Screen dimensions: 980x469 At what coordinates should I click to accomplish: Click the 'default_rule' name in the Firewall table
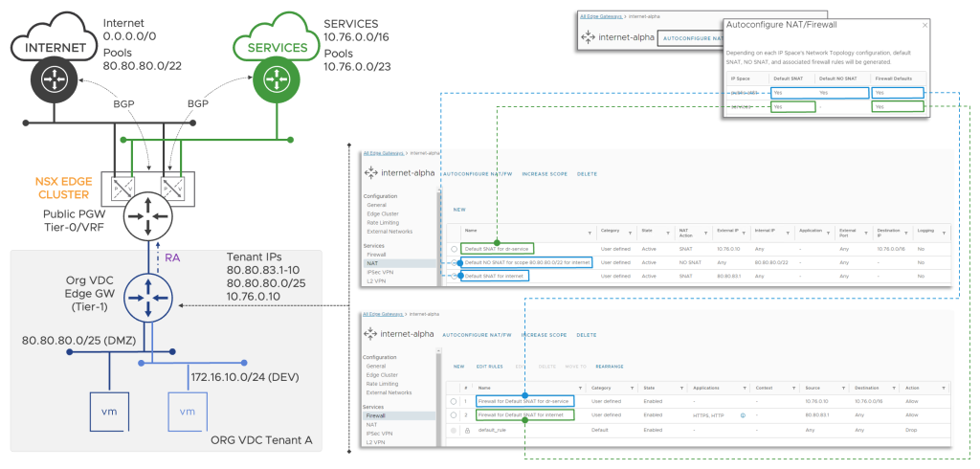point(492,431)
